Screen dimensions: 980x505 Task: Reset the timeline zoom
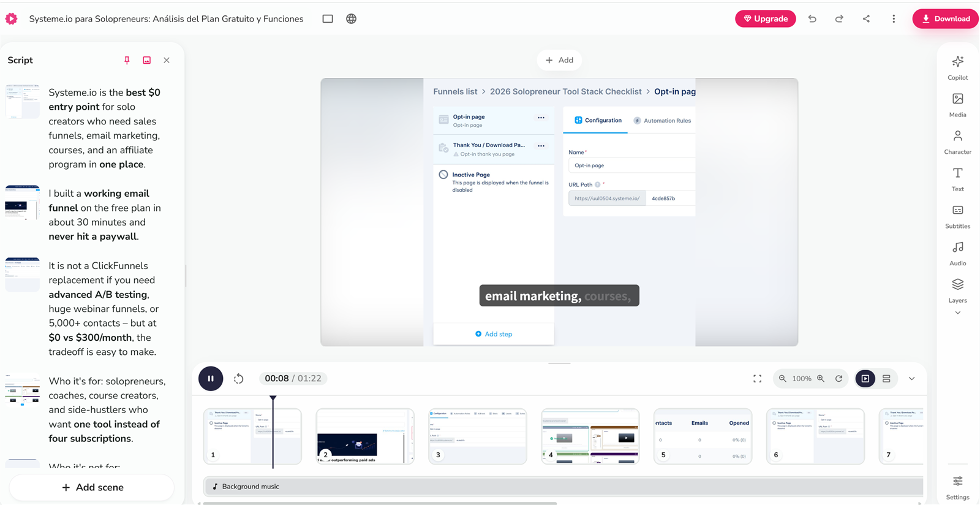pos(839,379)
